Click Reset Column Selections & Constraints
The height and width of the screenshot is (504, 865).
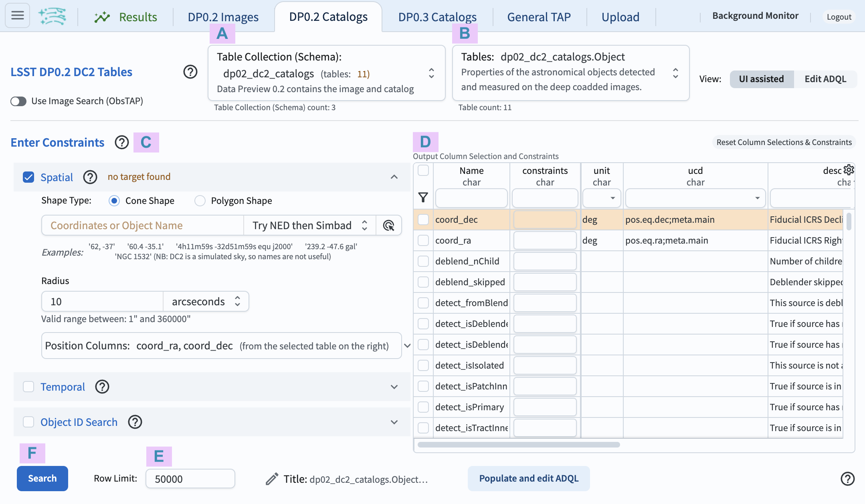783,142
